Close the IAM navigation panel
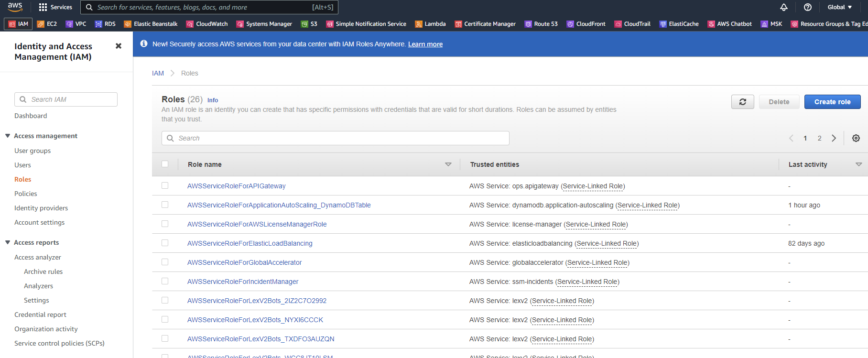Image resolution: width=868 pixels, height=358 pixels. click(x=119, y=46)
